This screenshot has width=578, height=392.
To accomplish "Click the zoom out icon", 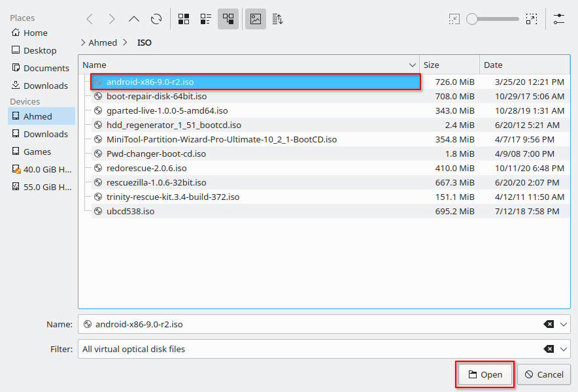I will [454, 19].
